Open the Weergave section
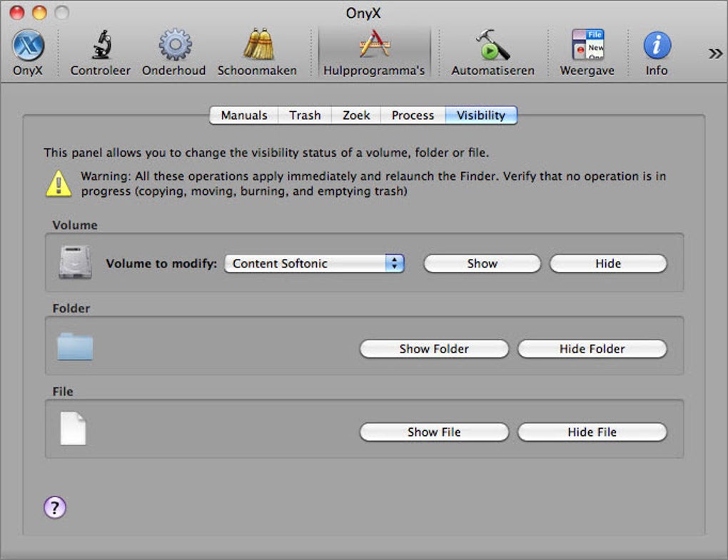Viewport: 728px width, 560px height. coord(587,52)
